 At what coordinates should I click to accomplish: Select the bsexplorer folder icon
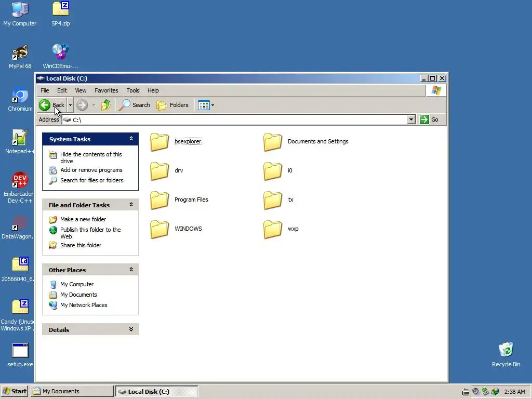159,141
